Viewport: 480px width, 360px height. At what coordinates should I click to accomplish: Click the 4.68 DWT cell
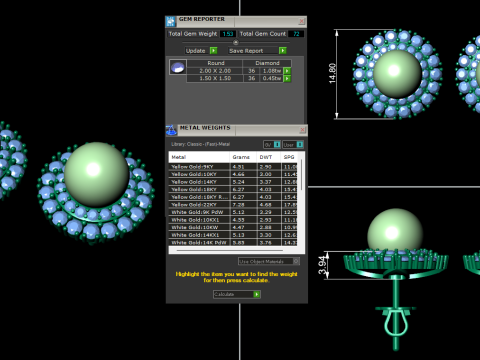pyautogui.click(x=269, y=205)
